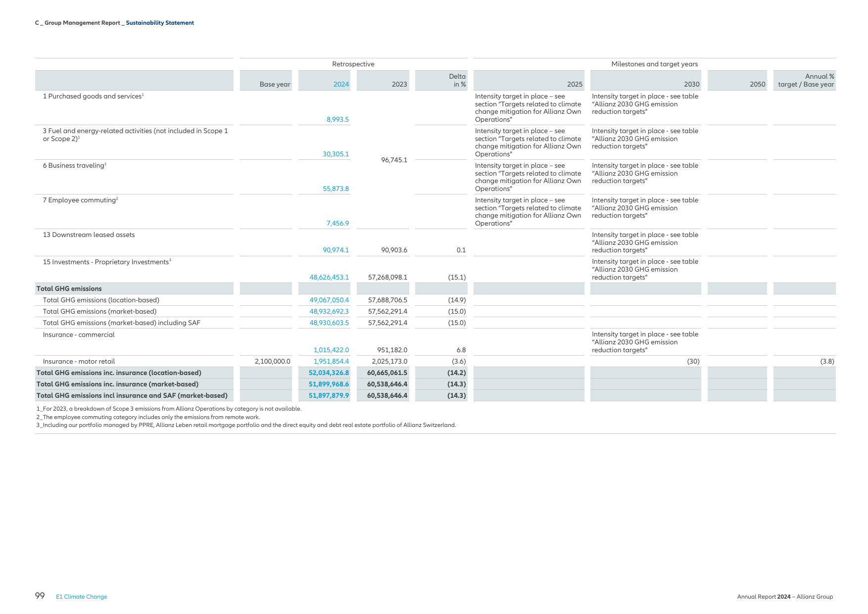
Task: Click the value 48,626,453.1
Action: [x=329, y=277]
